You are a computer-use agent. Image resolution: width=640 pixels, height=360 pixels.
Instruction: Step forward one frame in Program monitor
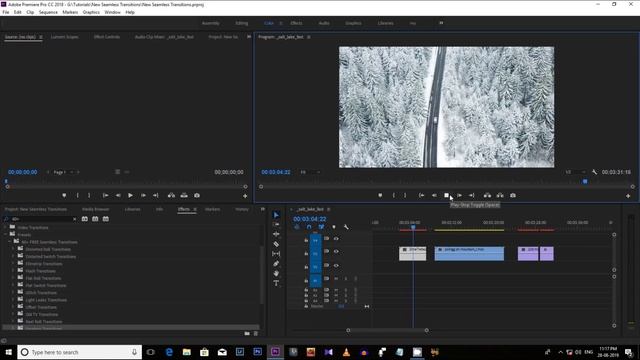(x=459, y=196)
